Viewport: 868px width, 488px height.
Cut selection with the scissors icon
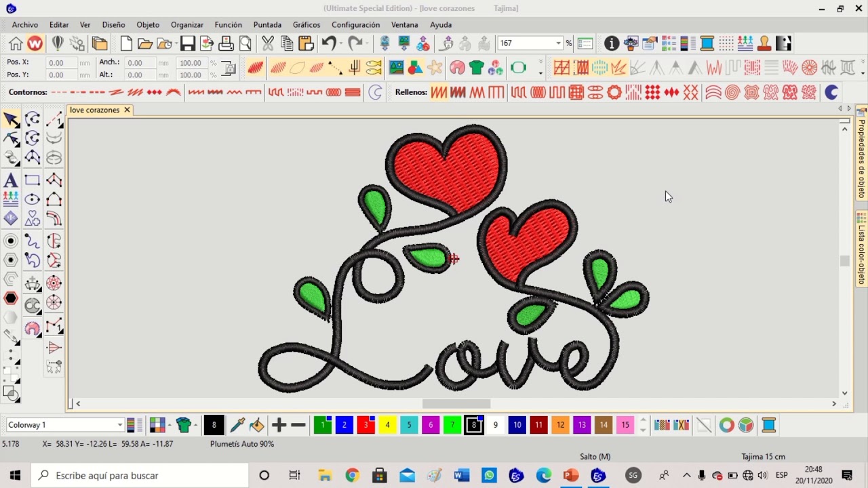[x=268, y=43]
